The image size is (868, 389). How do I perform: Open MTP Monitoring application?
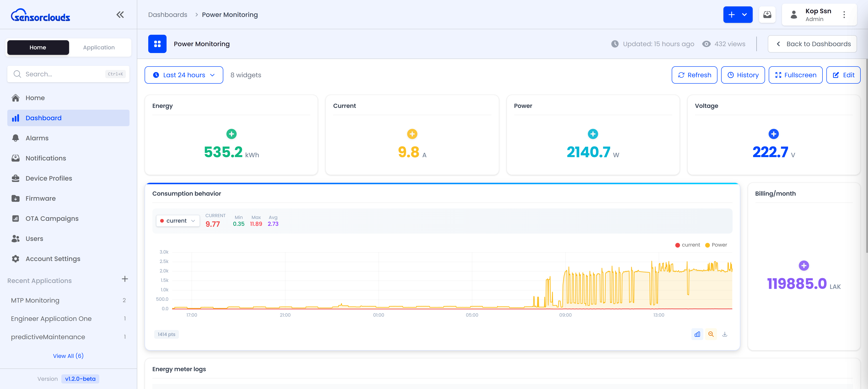pyautogui.click(x=68, y=300)
